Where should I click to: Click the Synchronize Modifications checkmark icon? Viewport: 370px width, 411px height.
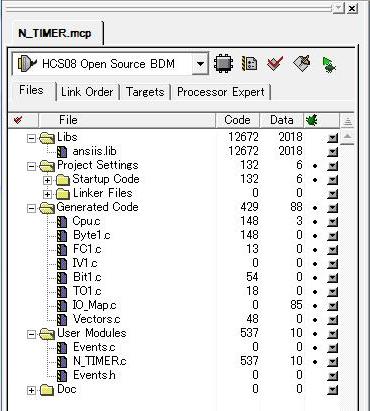(x=275, y=63)
